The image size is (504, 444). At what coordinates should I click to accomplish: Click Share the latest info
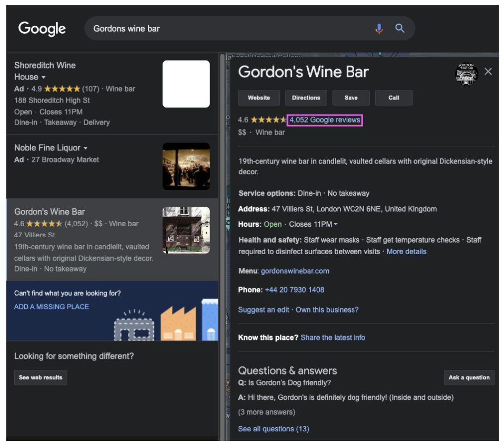[x=332, y=338]
